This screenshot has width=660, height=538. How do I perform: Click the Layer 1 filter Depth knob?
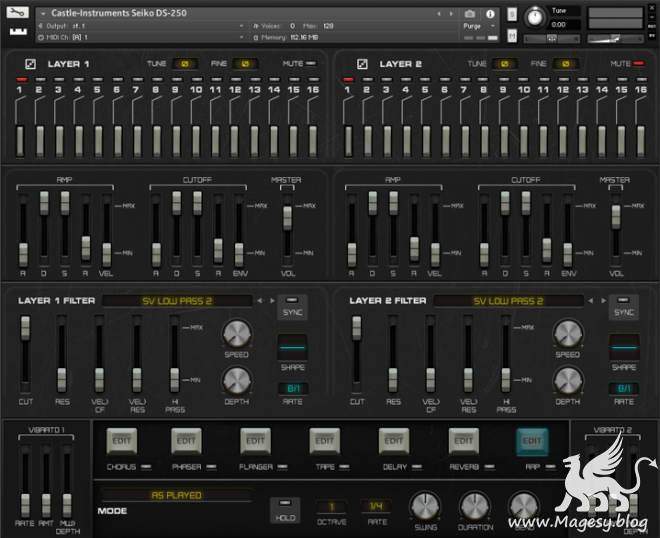tap(237, 381)
